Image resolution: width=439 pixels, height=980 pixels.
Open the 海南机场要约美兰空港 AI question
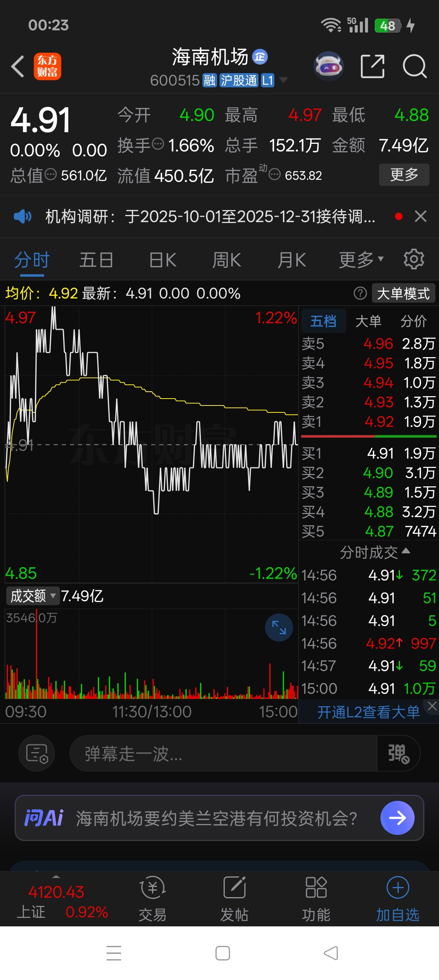point(217,818)
